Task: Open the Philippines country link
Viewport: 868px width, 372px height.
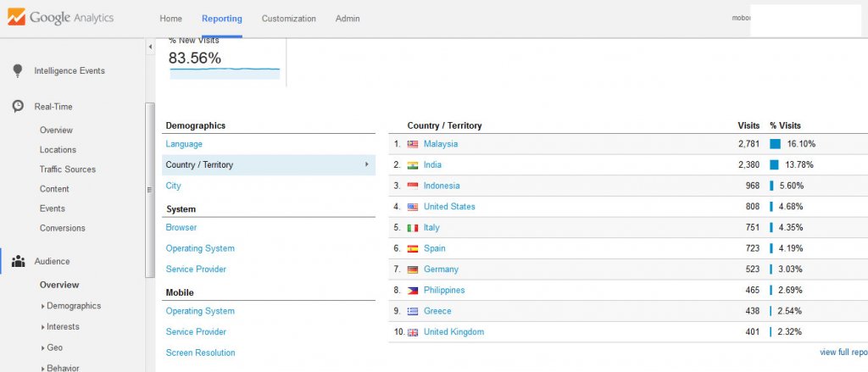Action: click(444, 290)
